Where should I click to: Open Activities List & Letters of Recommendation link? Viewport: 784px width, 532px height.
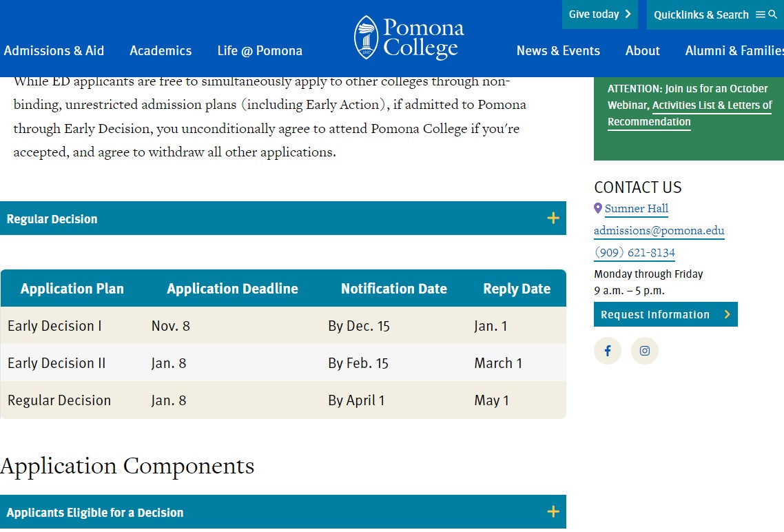[690, 114]
